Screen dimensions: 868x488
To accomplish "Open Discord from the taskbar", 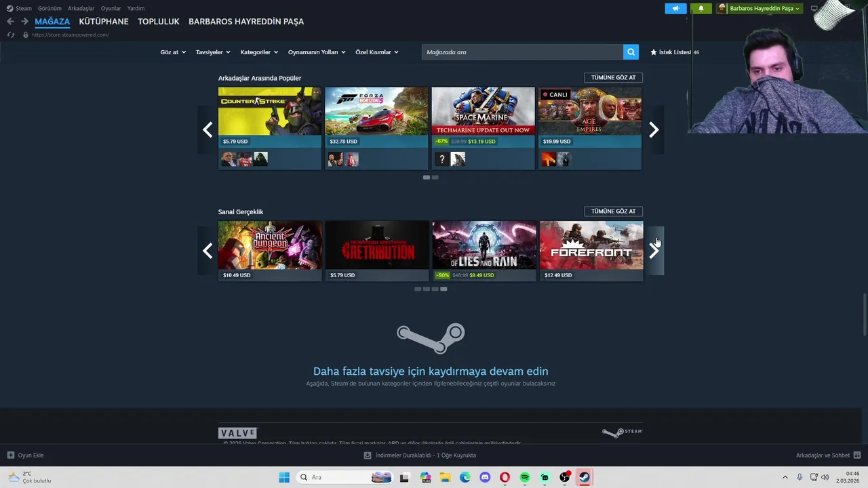I will pyautogui.click(x=485, y=477).
